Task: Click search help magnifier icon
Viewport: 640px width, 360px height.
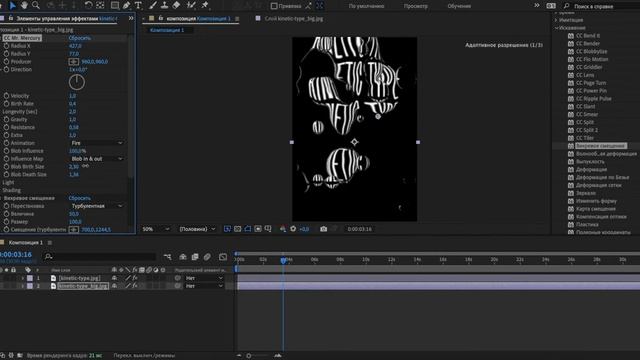Action: 566,6
